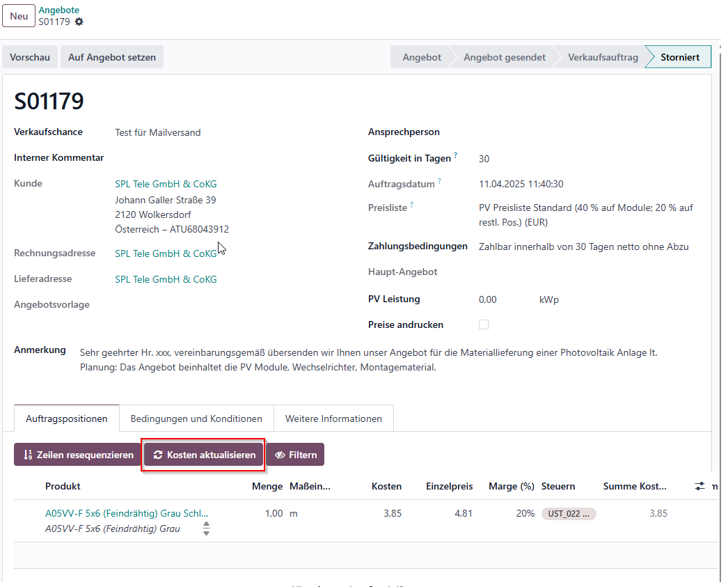Click the Maßein... column header
This screenshot has width=728, height=587.
310,486
